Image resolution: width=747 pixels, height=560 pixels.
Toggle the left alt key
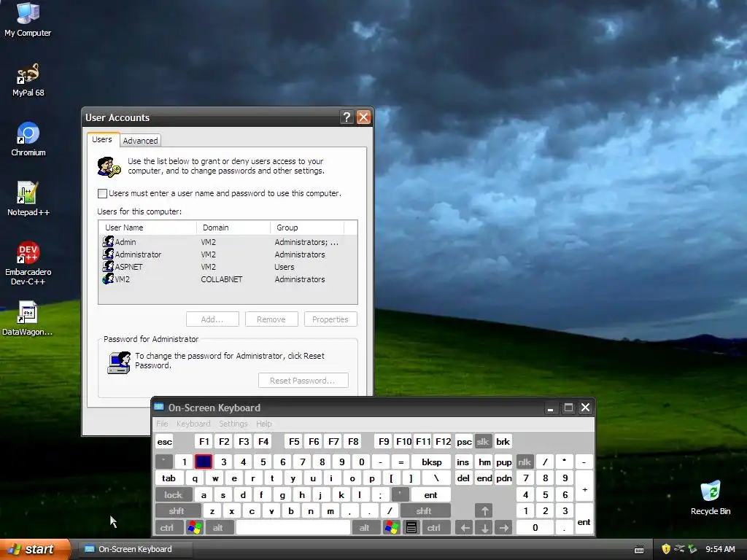point(218,528)
